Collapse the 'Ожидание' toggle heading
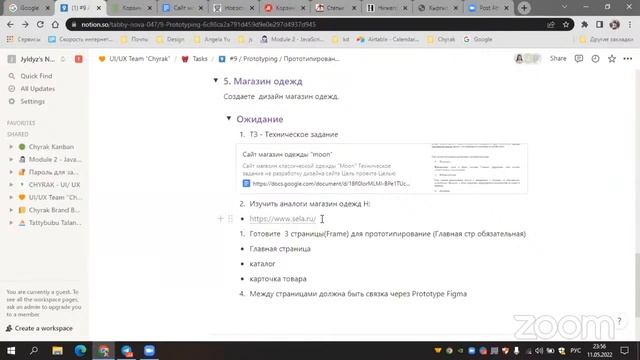This screenshot has width=640, height=360. coord(229,118)
